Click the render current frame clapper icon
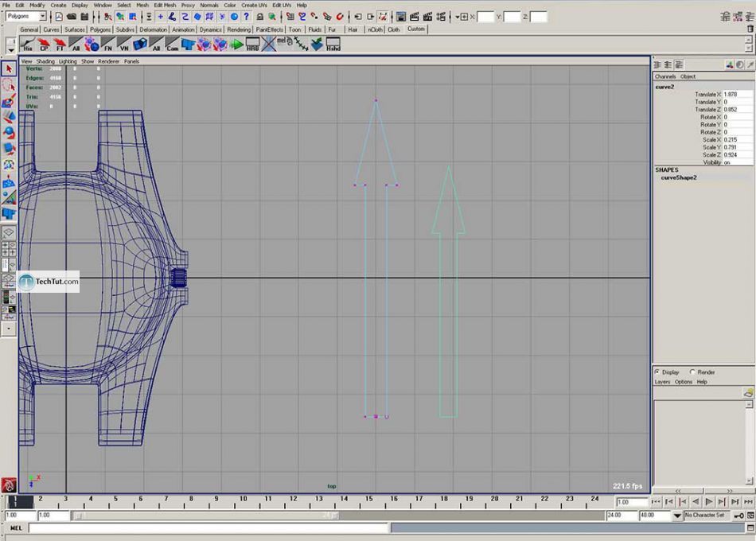Viewport: 756px width, 541px height. pos(415,17)
